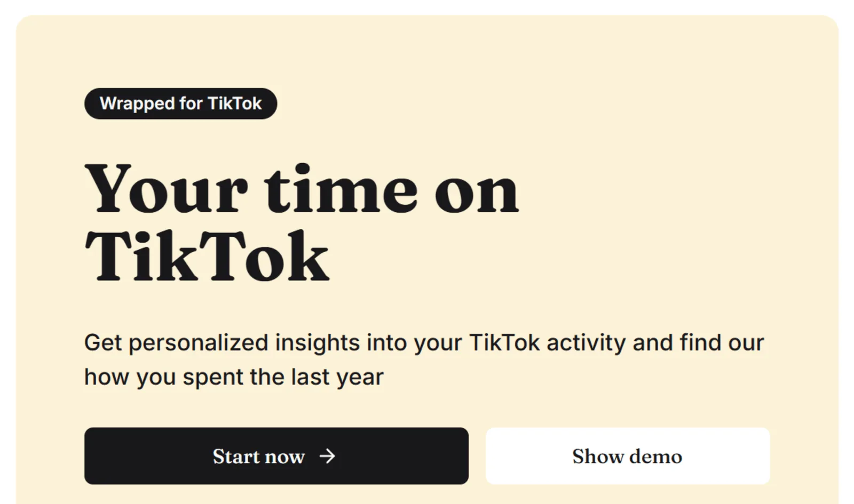Image resolution: width=854 pixels, height=504 pixels.
Task: Click the "Start now" text label
Action: coord(258,457)
